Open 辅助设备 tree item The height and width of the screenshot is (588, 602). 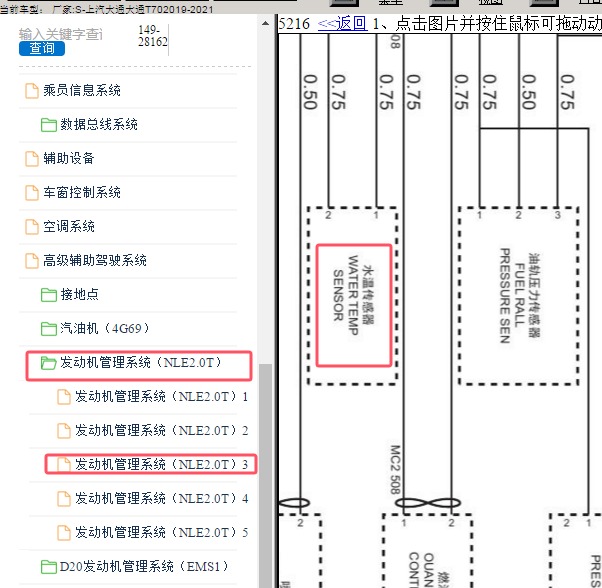click(69, 158)
